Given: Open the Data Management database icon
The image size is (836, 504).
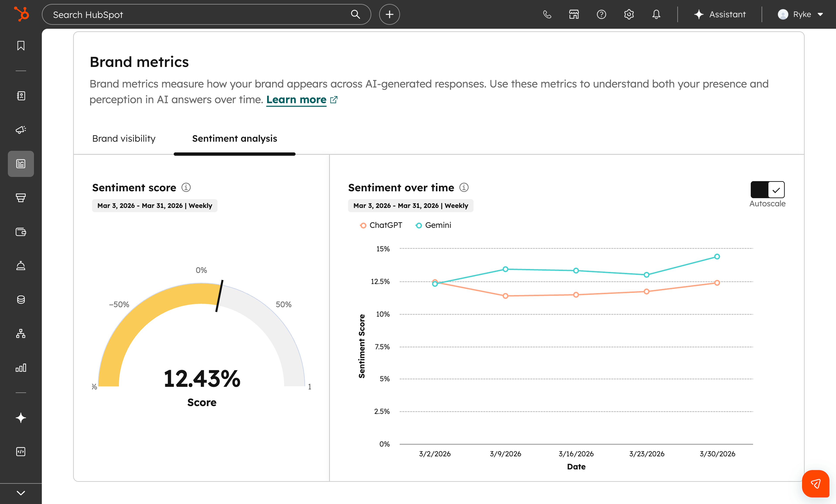Looking at the screenshot, I should [21, 299].
